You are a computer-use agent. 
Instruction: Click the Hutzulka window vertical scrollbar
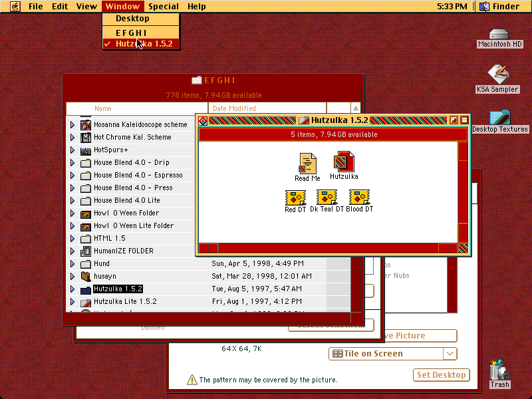[x=463, y=192]
